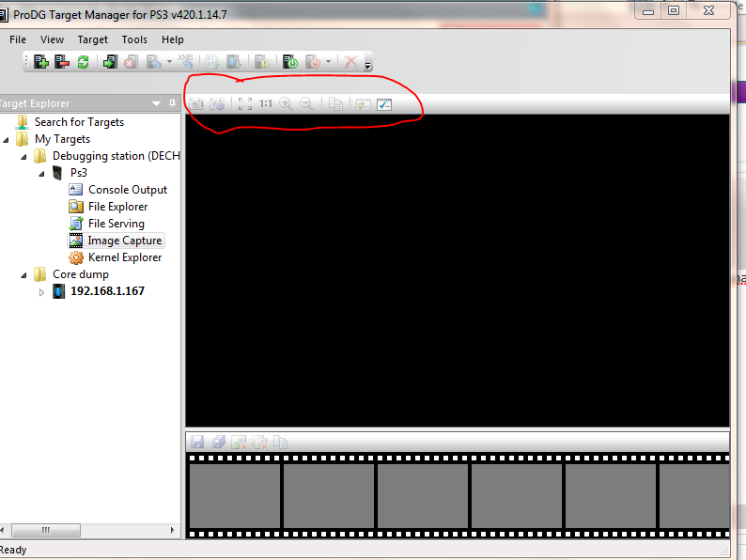Click the Add Target toolbar icon

(41, 62)
